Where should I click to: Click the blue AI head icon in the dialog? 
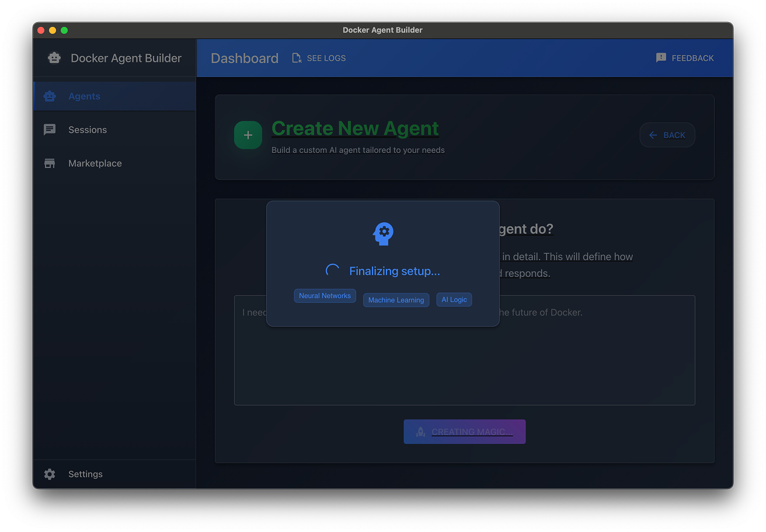(382, 233)
